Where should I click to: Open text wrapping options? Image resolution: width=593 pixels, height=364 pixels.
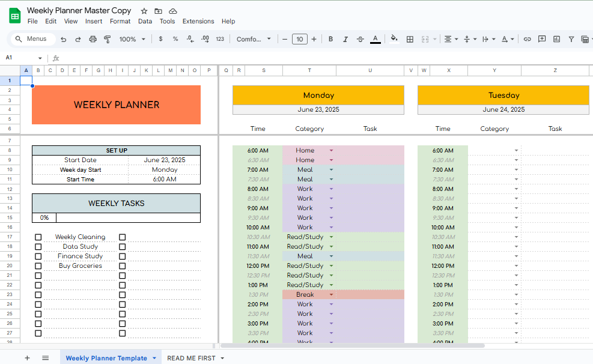pyautogui.click(x=488, y=39)
